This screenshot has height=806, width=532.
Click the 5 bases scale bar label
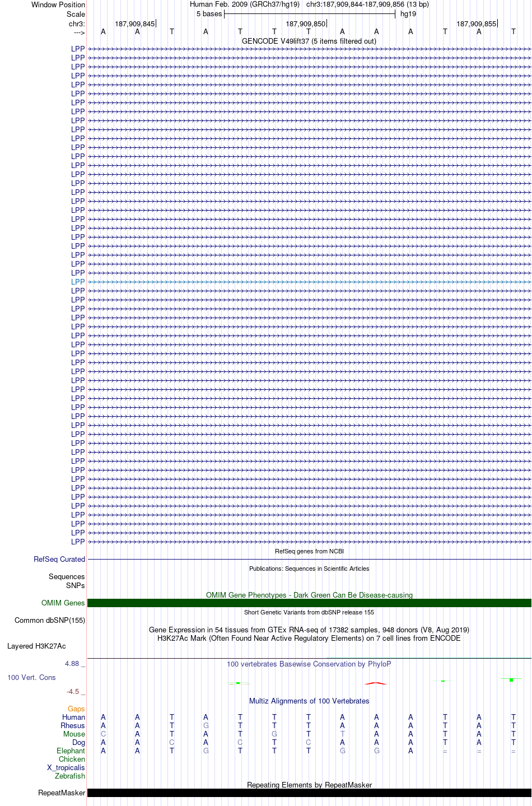pyautogui.click(x=209, y=14)
